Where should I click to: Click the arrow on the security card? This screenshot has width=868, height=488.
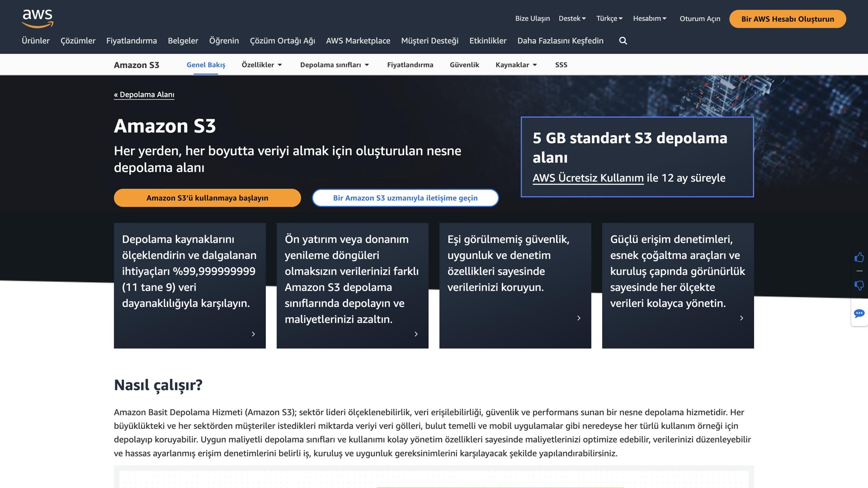pyautogui.click(x=579, y=318)
